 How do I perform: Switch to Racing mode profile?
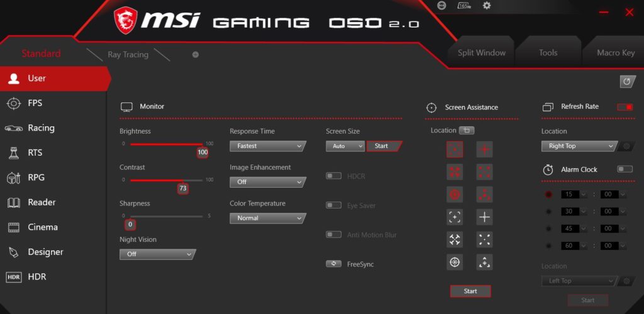click(x=41, y=128)
